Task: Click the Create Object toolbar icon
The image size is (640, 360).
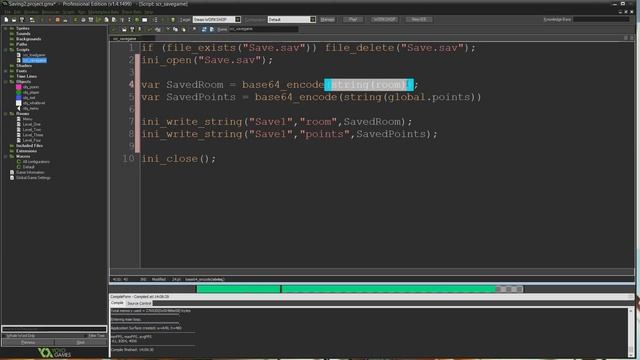Action: click(137, 20)
